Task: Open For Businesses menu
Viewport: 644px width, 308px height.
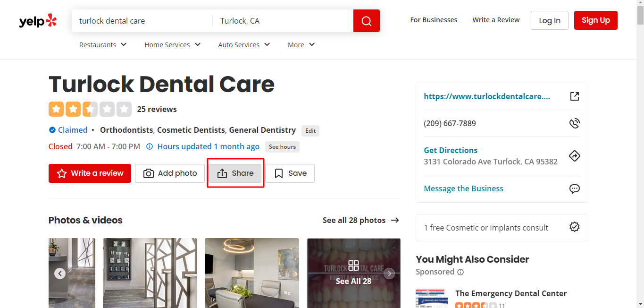Action: click(x=434, y=20)
